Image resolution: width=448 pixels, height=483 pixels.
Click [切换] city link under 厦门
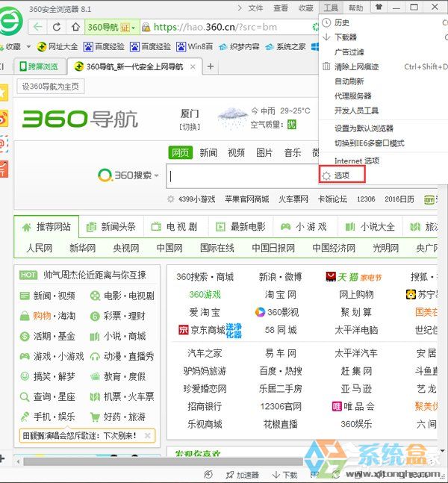190,126
